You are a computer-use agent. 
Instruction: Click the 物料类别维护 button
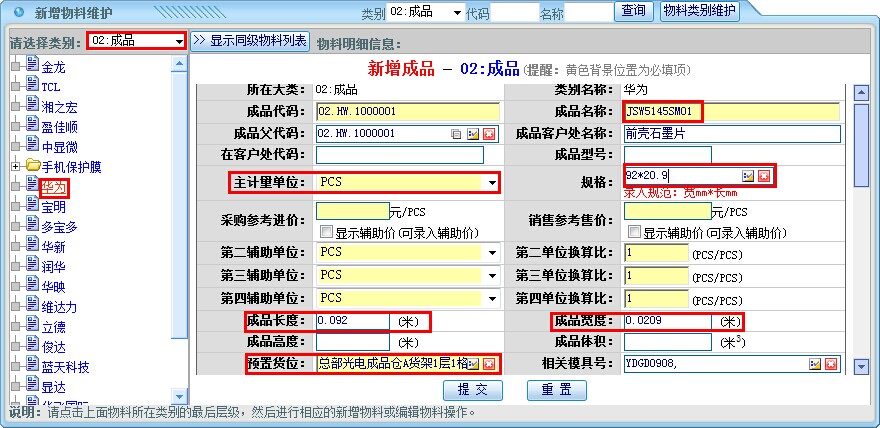pyautogui.click(x=699, y=11)
